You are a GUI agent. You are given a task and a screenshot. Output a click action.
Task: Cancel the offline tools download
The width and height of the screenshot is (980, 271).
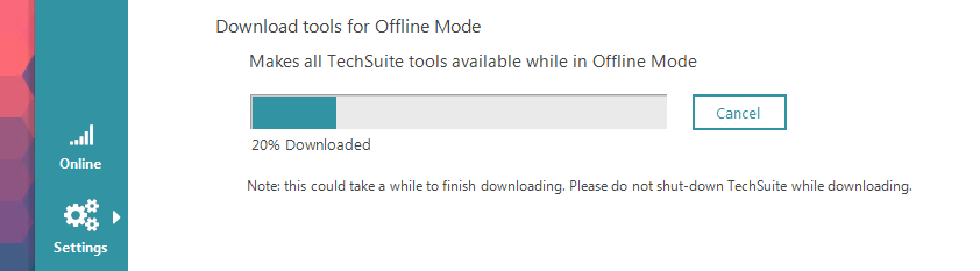point(738,112)
